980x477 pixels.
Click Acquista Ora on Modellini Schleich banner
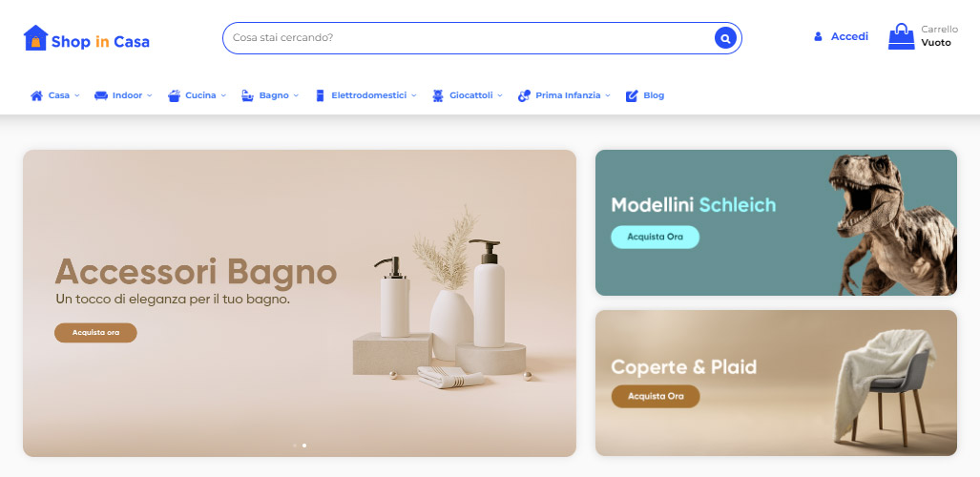655,237
